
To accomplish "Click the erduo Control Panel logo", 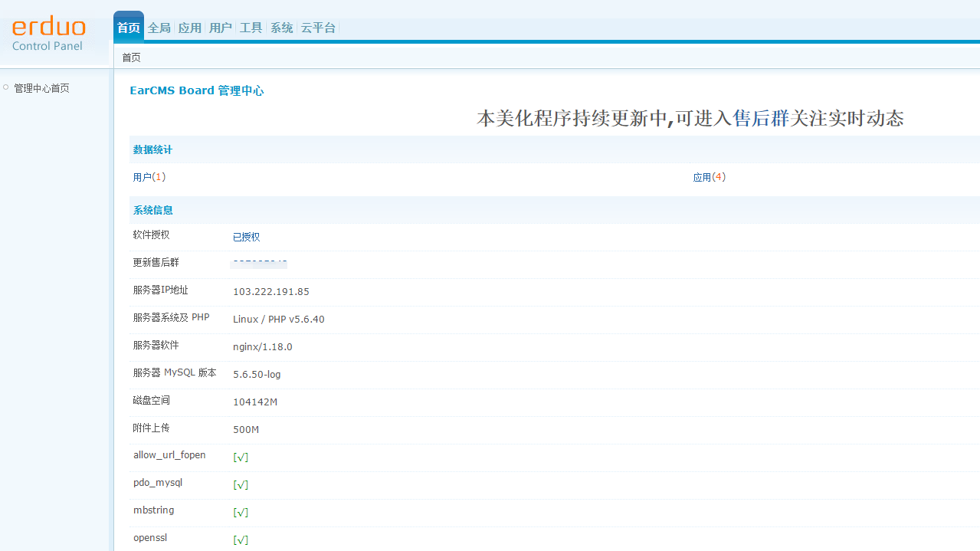I will (x=48, y=34).
